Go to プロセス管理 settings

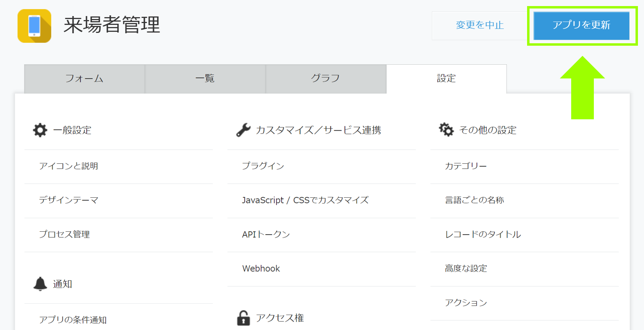pyautogui.click(x=65, y=235)
